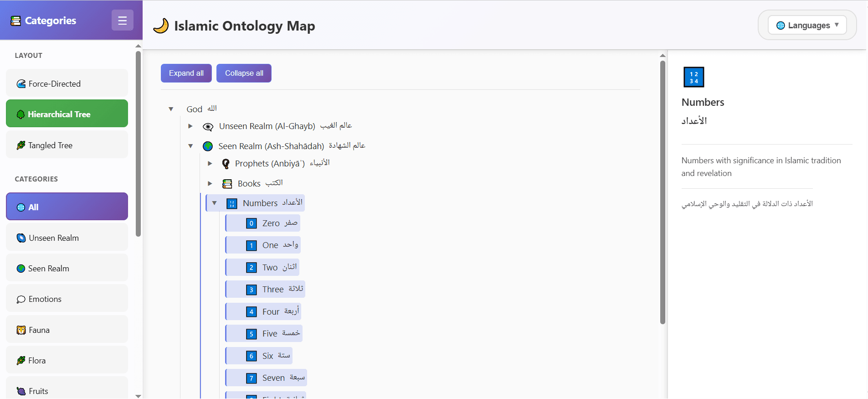Click the Hierarchical Tree layout icon
This screenshot has width=868, height=399.
tap(21, 114)
